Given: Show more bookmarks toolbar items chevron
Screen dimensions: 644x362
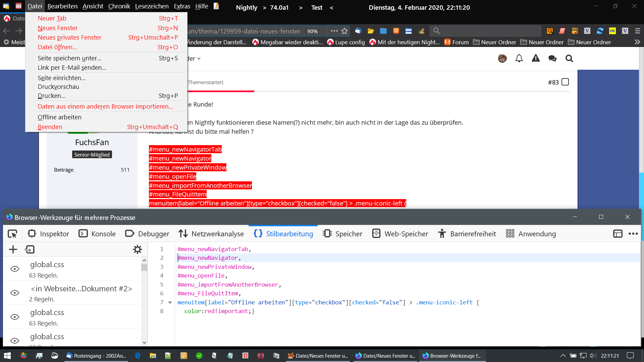Looking at the screenshot, I should (637, 42).
